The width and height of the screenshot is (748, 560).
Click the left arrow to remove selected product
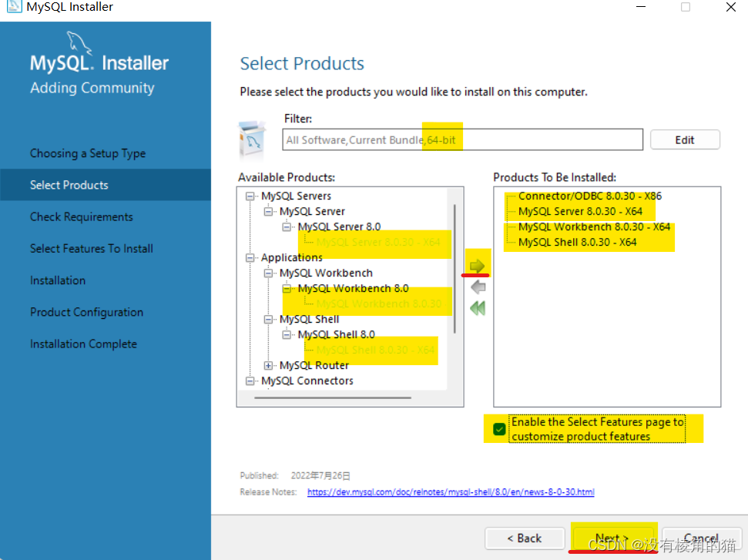pyautogui.click(x=477, y=286)
